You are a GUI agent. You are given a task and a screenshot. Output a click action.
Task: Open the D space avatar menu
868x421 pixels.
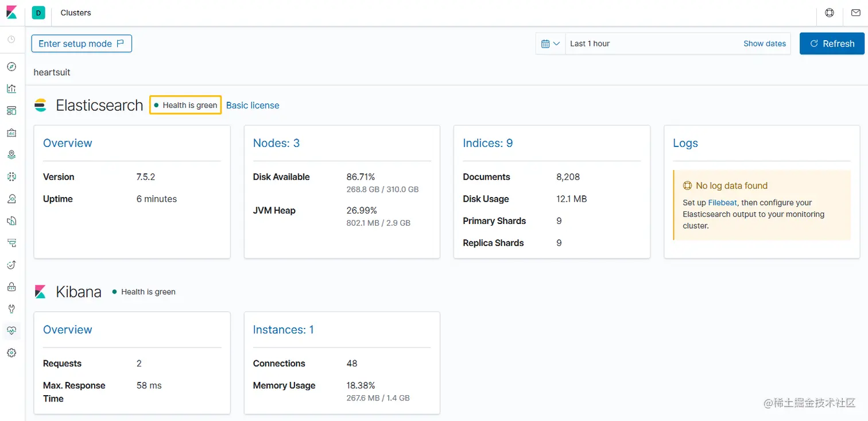click(x=38, y=12)
